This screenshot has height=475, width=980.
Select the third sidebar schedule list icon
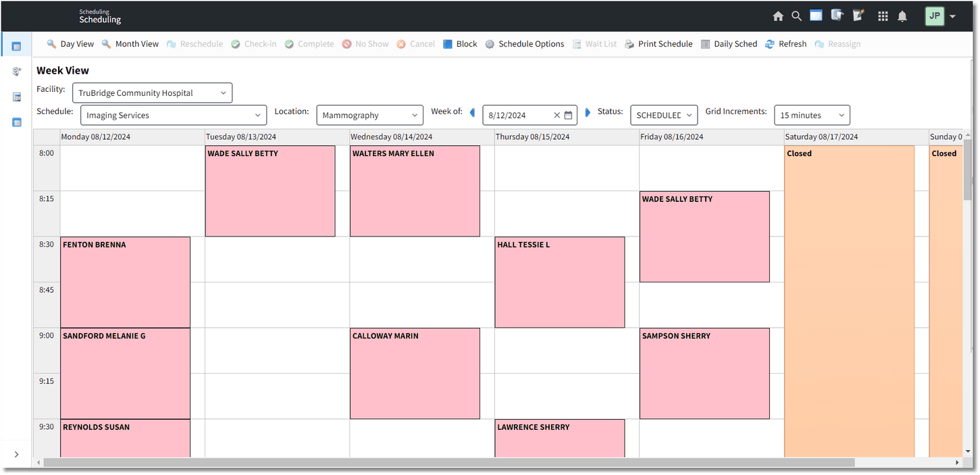pyautogui.click(x=16, y=97)
